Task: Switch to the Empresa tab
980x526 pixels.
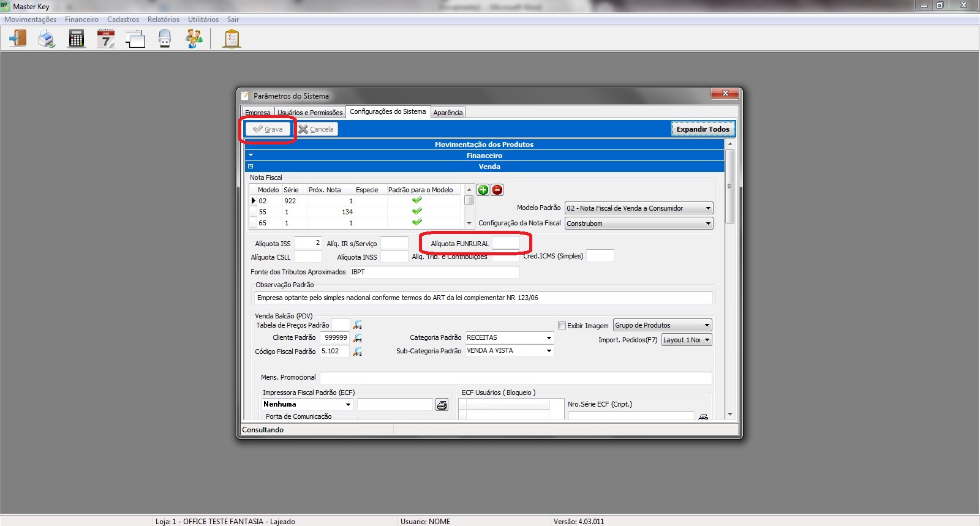Action: 258,113
